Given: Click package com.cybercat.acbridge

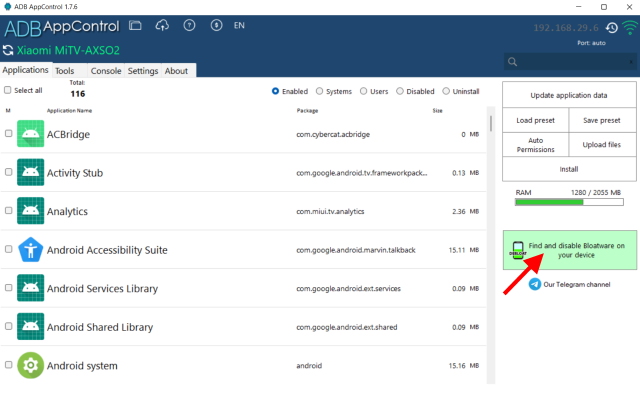Looking at the screenshot, I should tap(333, 134).
